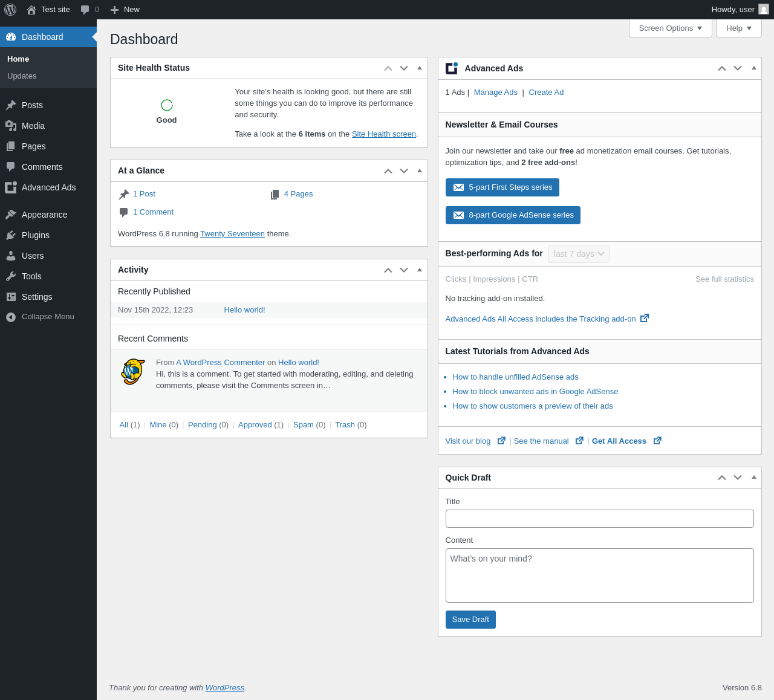Move Advanced Ads widget down
This screenshot has height=700, width=774.
[x=738, y=68]
